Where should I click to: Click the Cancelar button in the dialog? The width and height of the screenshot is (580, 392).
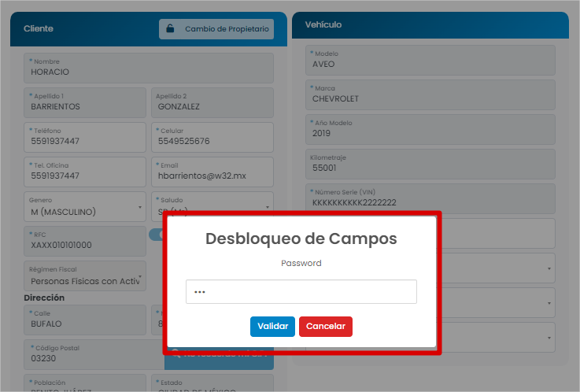(x=326, y=326)
